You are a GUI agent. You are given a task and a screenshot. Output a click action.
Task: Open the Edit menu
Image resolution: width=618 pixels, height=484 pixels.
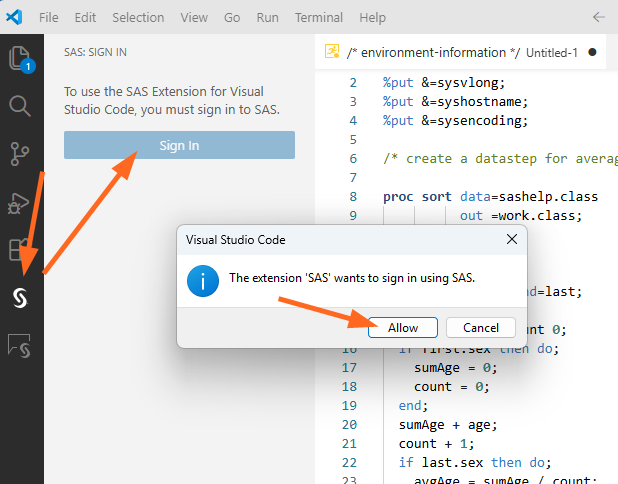[85, 17]
